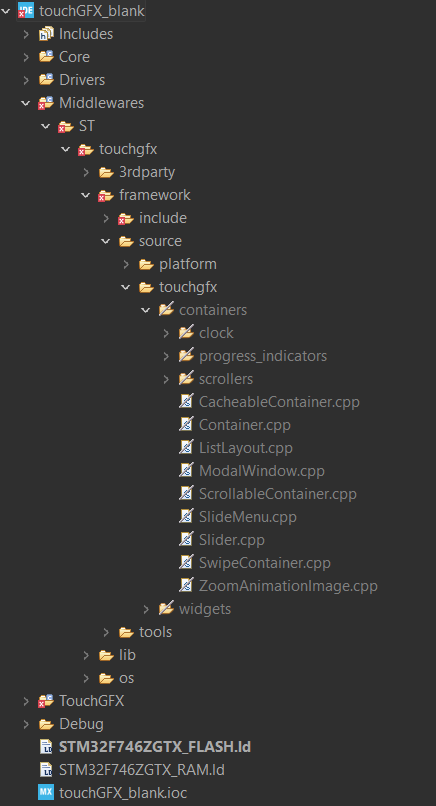
Task: Collapse the touchGFX_blank project node
Action: (6, 11)
